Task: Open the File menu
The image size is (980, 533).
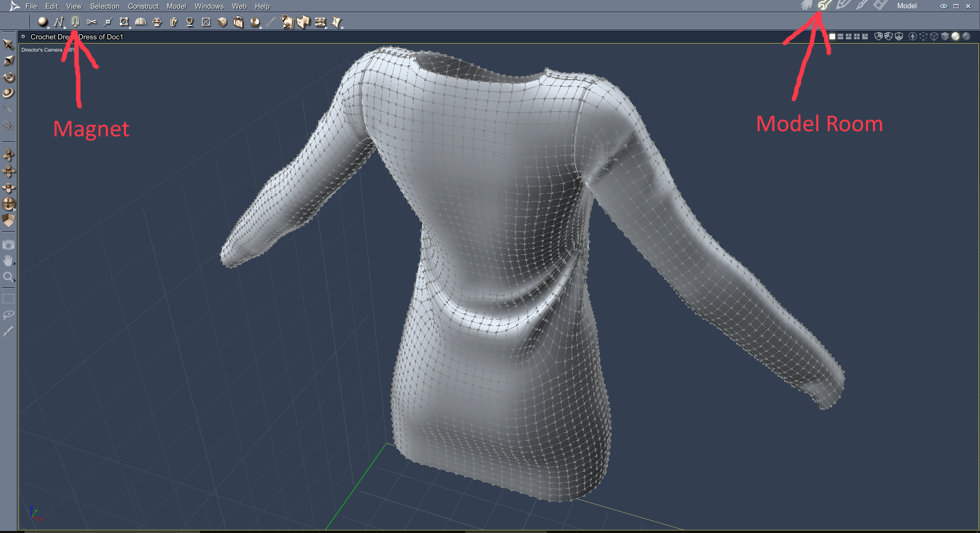Action: coord(31,6)
